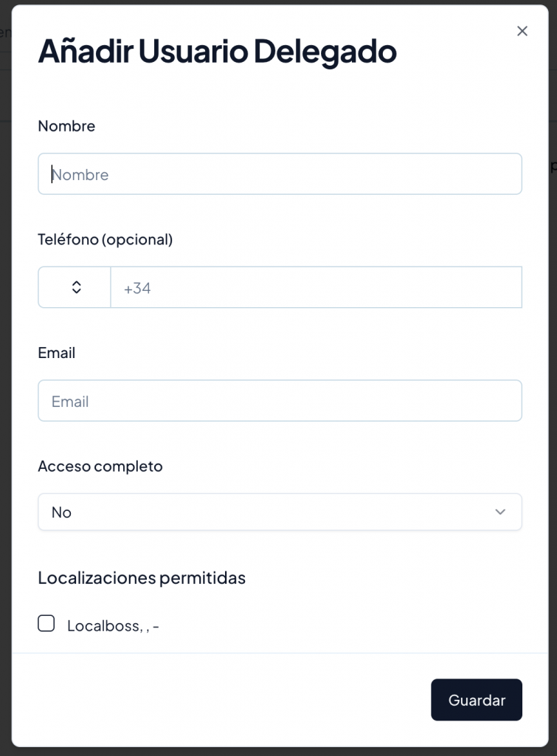
Task: Click the Email input field
Action: point(280,401)
